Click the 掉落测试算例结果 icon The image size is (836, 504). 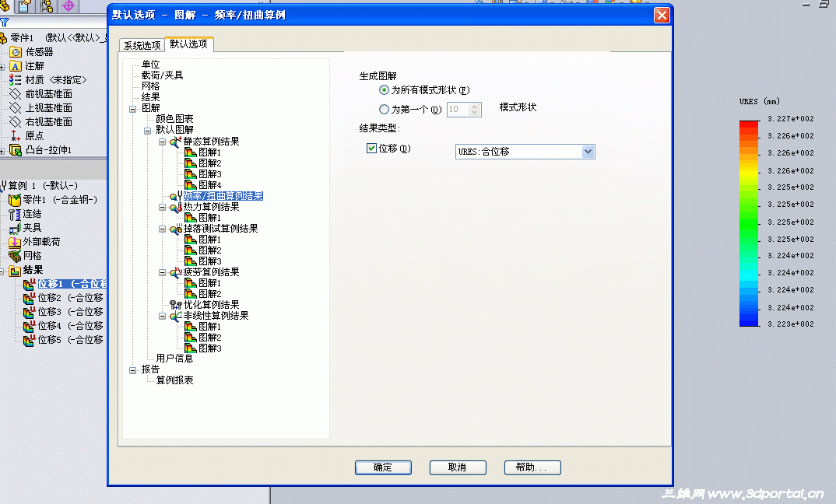tap(175, 229)
